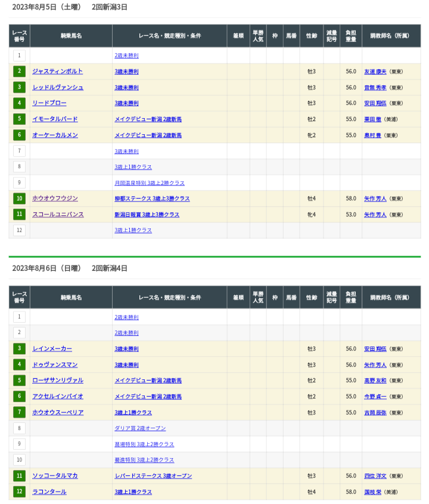The image size is (429, 504).
Task: Open race 驀進特別 3歳上2勝クラス
Action: 144,460
